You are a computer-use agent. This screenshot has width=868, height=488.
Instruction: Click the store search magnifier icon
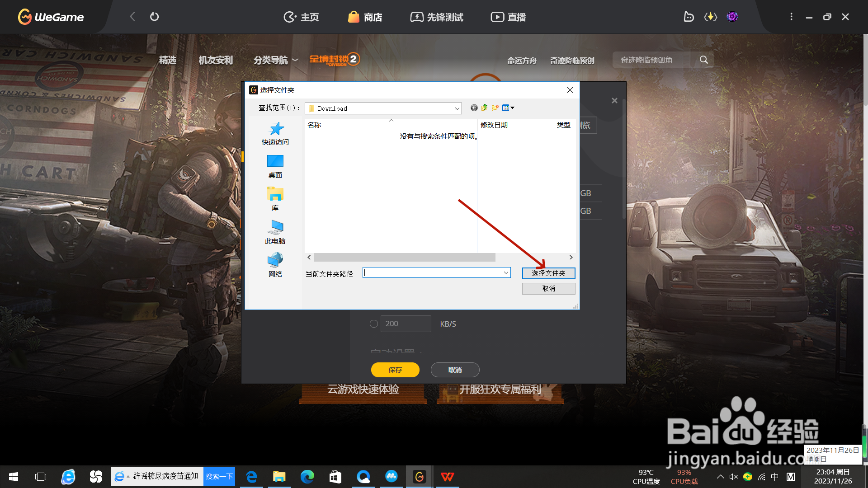pos(704,60)
